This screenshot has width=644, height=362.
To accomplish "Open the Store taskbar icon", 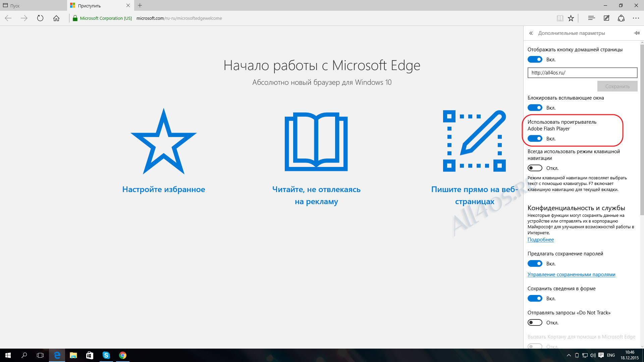I will coord(90,355).
